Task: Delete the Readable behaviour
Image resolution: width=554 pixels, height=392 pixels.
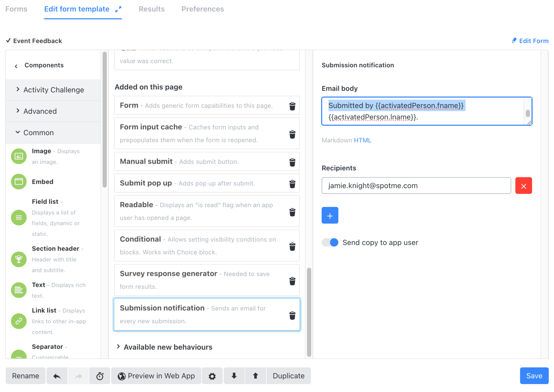Action: point(292,212)
